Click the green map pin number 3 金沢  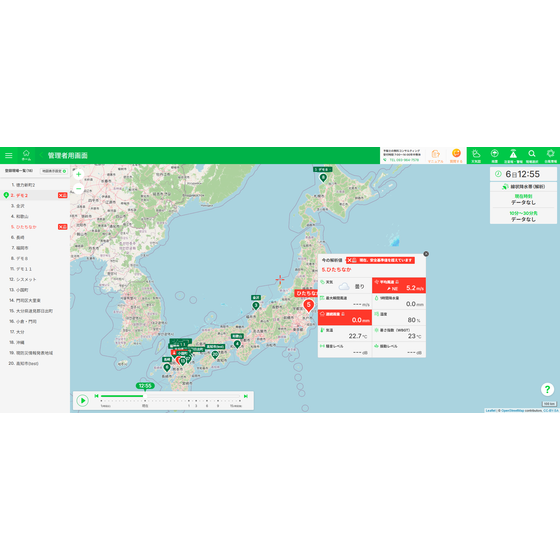click(x=256, y=306)
